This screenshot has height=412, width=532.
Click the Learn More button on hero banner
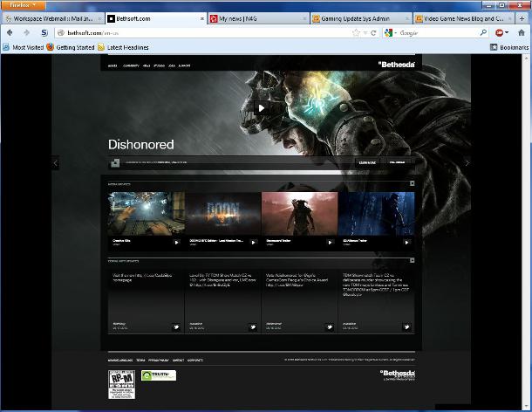pyautogui.click(x=367, y=162)
